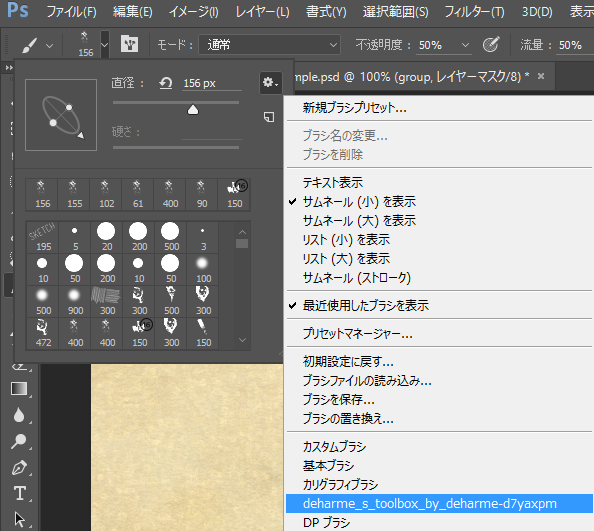The image size is (594, 531).
Task: Open プリセットマネージャー...
Action: 439,333
